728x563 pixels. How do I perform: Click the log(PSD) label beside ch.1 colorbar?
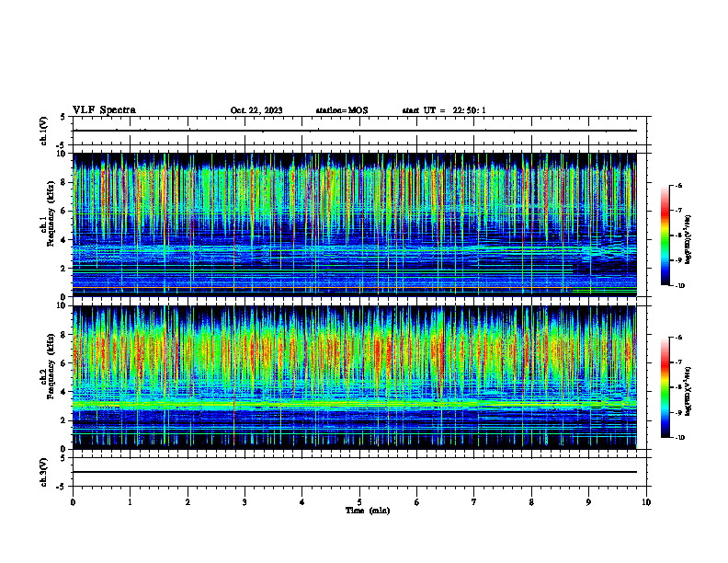click(x=688, y=240)
